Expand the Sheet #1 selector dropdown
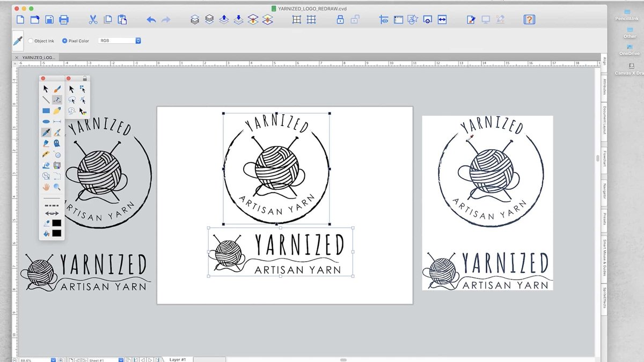644x362 pixels. (121, 360)
